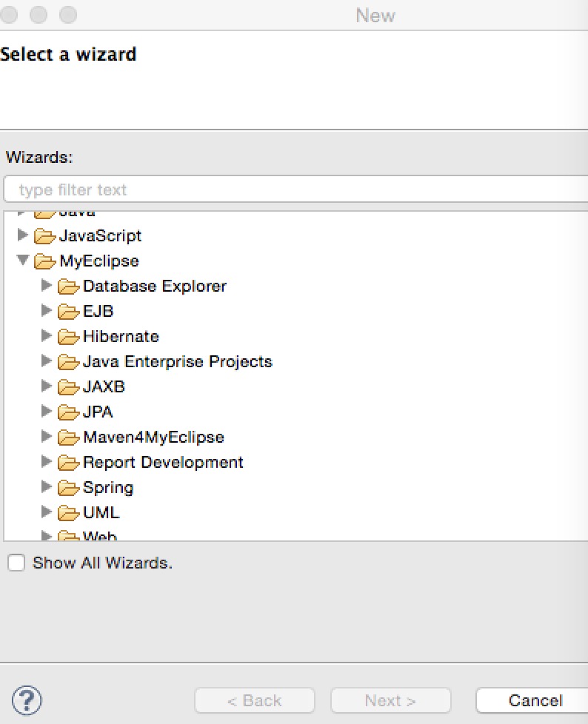
Task: Expand the Hibernate node arrow
Action: (x=46, y=335)
